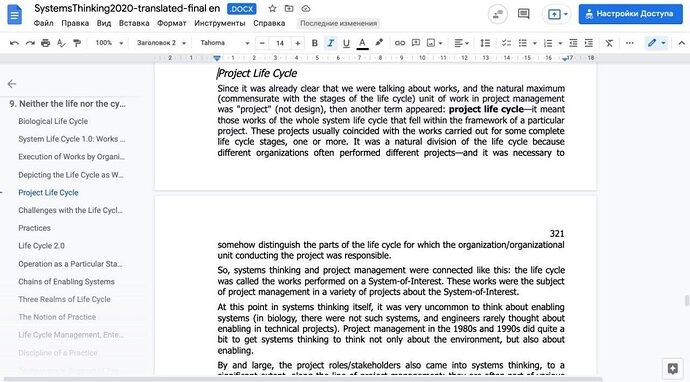View cloud document status icon
Image resolution: width=690 pixels, height=382 pixels.
click(x=306, y=8)
